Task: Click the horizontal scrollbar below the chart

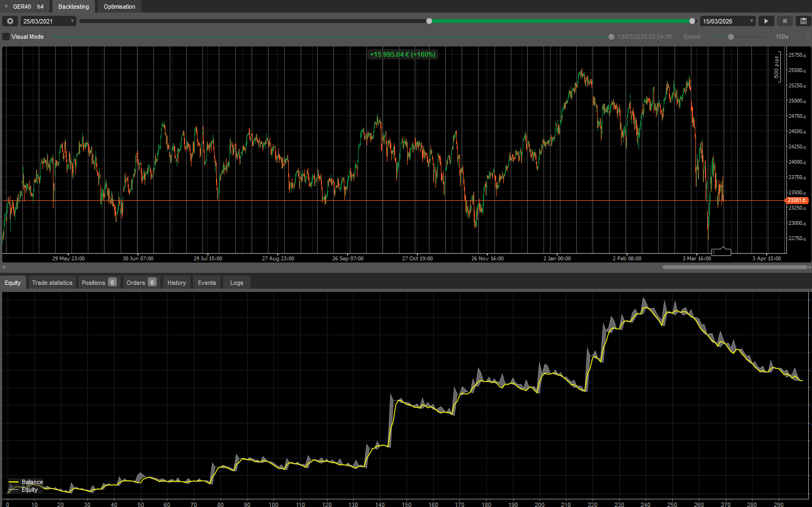Action: click(734, 267)
